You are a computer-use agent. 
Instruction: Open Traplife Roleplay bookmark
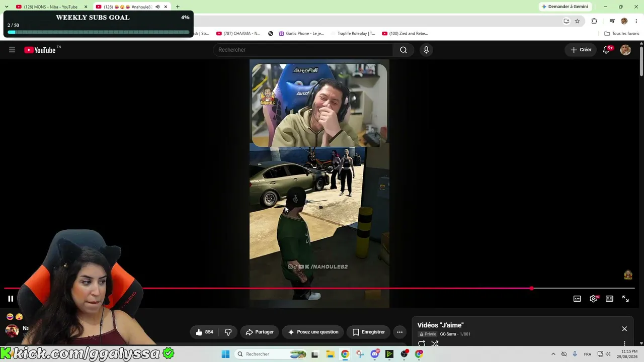[x=353, y=34]
